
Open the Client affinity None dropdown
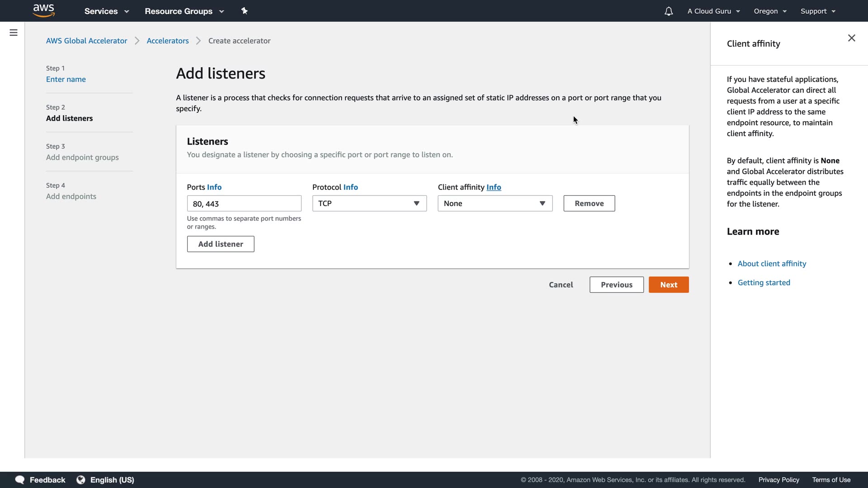click(x=495, y=203)
